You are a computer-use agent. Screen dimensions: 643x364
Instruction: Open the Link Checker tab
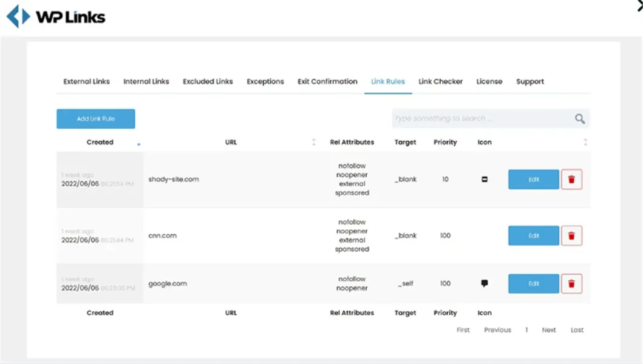[440, 81]
